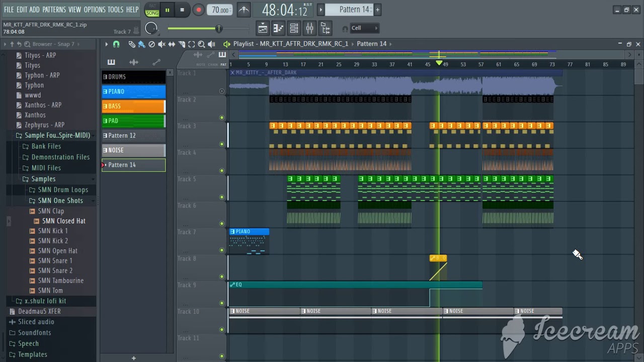Click the browser reread undo arrow icon
Viewport: 644px width, 362px height.
click(20, 44)
